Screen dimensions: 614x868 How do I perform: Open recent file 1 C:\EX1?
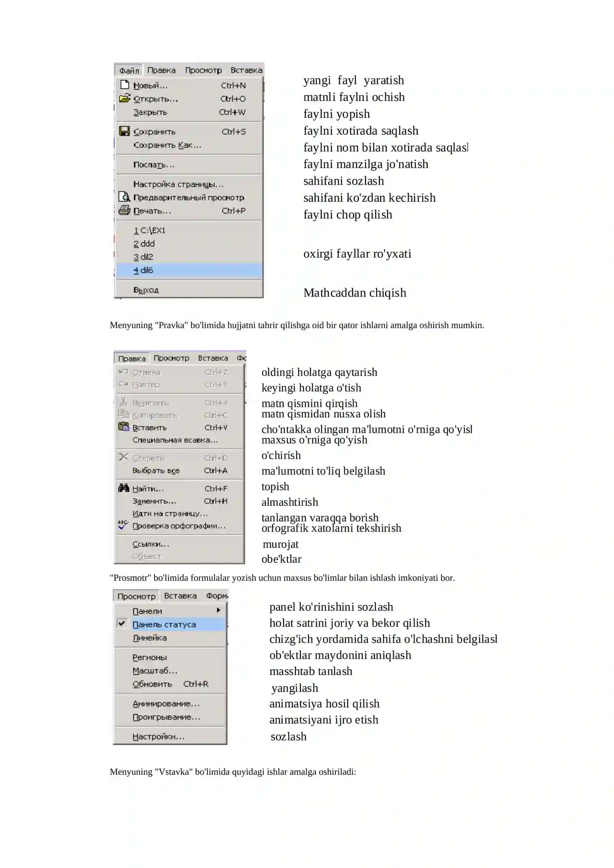(189, 230)
